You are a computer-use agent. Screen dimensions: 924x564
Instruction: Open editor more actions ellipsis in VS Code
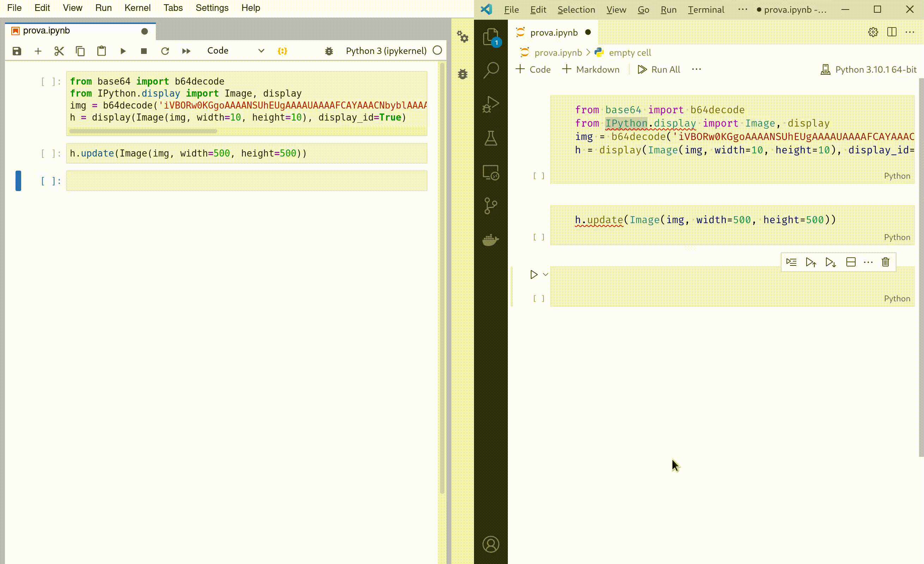(910, 32)
